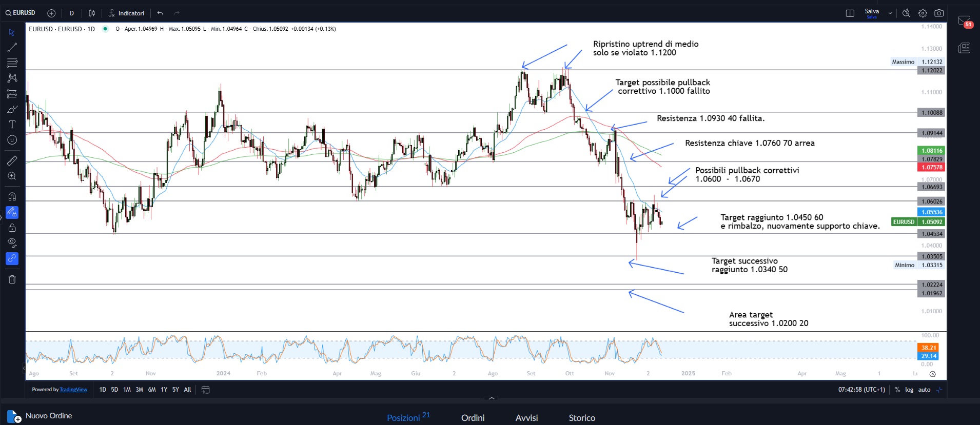Toggle hide all drawings eye icon
980x425 pixels.
(x=12, y=242)
